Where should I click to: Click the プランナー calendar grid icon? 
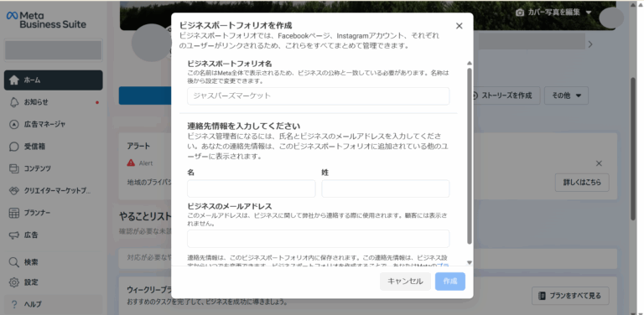14,213
